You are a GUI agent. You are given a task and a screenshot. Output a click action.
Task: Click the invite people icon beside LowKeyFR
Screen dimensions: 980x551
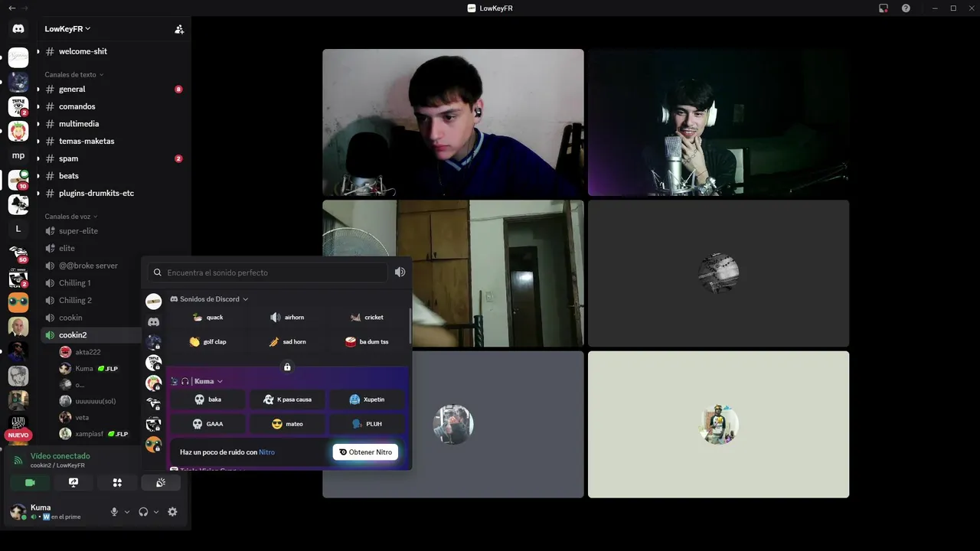(179, 29)
